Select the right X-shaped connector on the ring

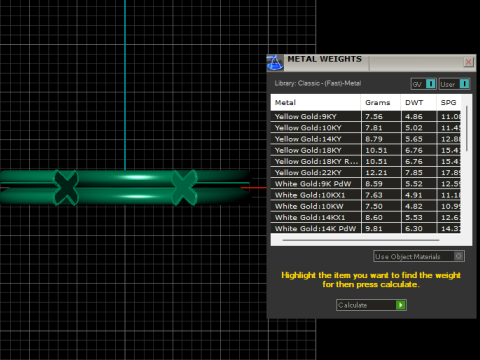coord(184,187)
